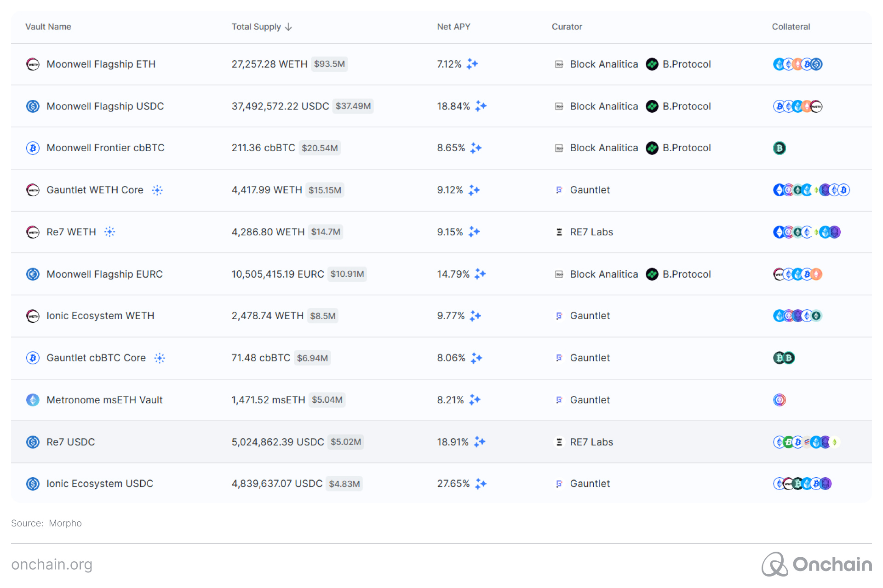
Task: Open the Moonwell Flagship EURC vault
Action: (104, 274)
